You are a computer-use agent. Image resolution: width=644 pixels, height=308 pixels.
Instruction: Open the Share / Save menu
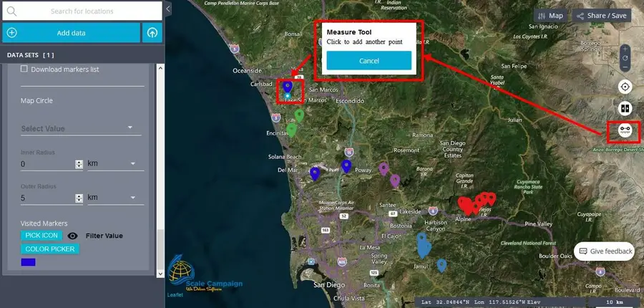pyautogui.click(x=601, y=15)
